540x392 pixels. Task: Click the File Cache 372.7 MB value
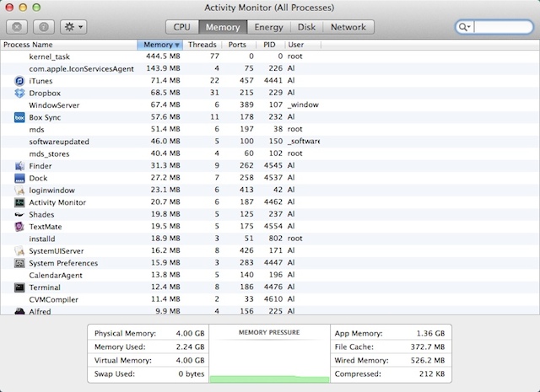pos(428,346)
